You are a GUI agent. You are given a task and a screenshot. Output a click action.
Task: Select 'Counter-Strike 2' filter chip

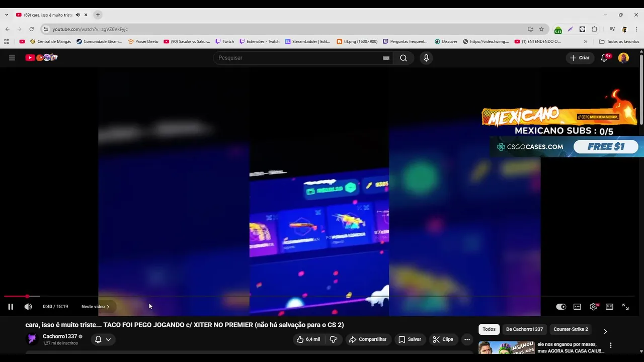coord(571,329)
